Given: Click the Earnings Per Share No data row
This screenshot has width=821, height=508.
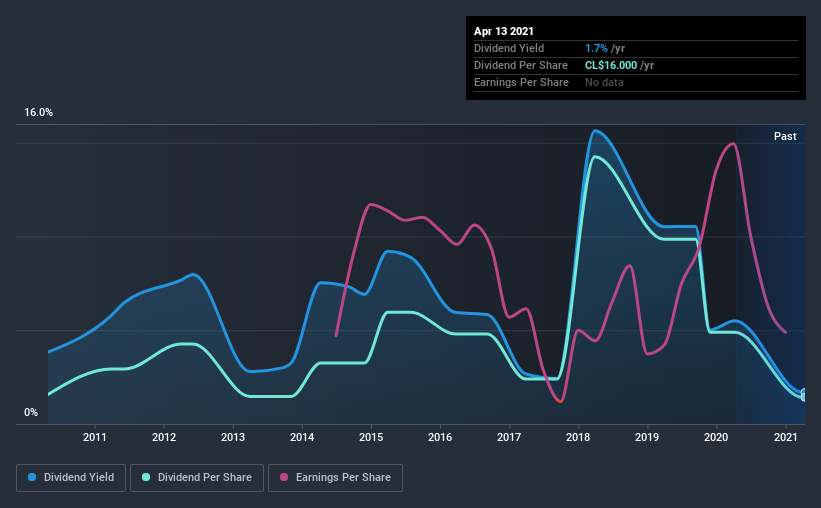Looking at the screenshot, I should pyautogui.click(x=636, y=82).
